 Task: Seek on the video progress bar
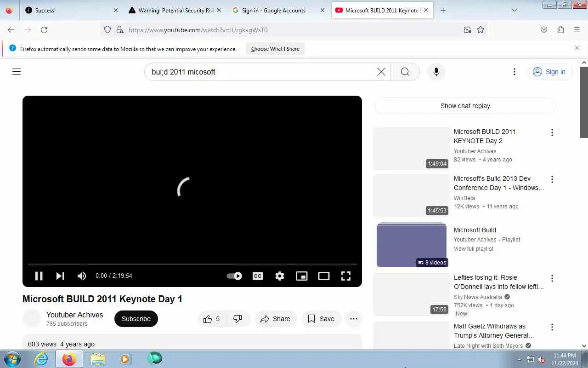192,264
